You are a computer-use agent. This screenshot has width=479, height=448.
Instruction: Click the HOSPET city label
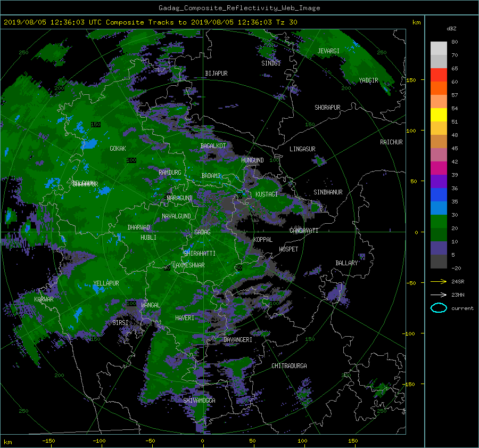[x=288, y=249]
